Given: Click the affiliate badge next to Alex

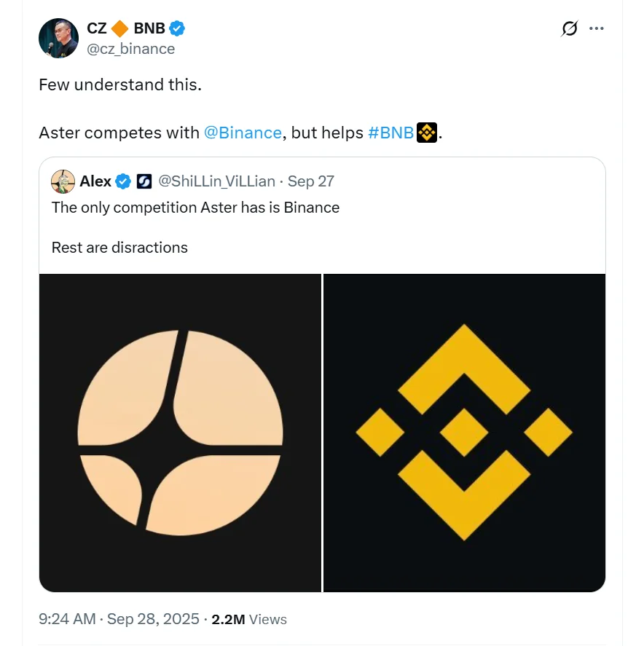Looking at the screenshot, I should click(x=144, y=181).
